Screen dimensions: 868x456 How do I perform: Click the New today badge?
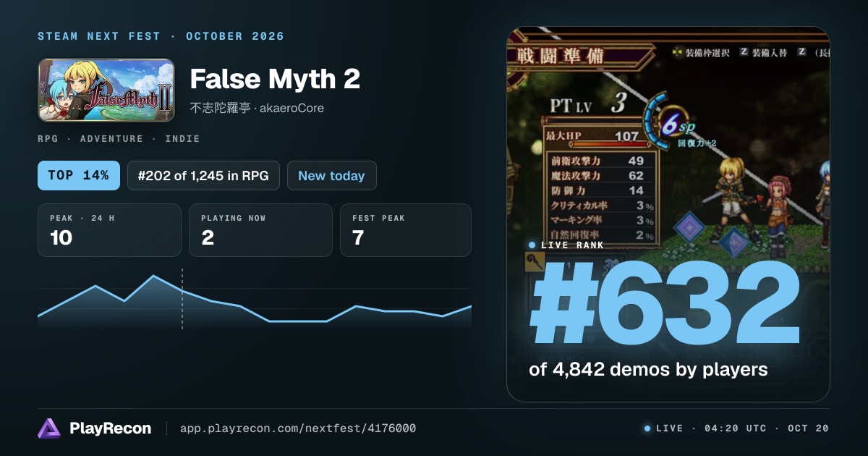[x=331, y=175]
